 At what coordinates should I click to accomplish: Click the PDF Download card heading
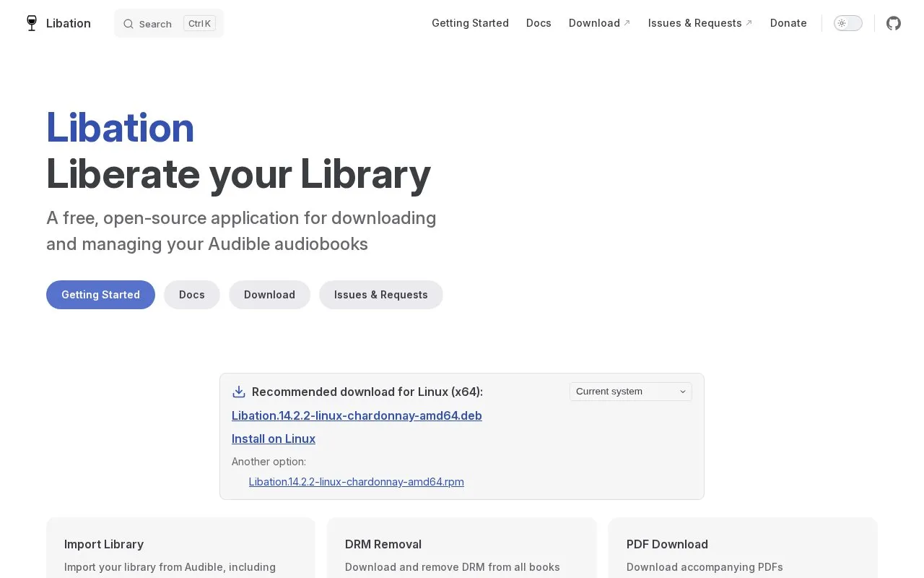tap(667, 544)
